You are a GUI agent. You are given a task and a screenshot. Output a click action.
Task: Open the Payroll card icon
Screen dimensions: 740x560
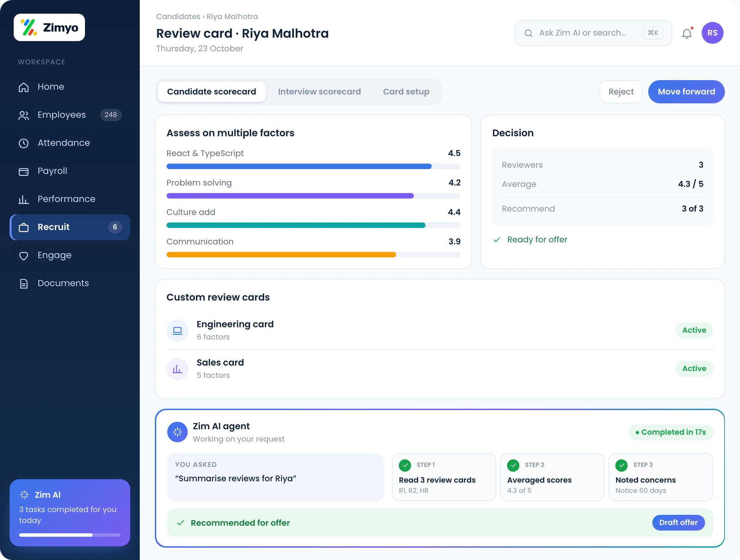[x=24, y=171]
